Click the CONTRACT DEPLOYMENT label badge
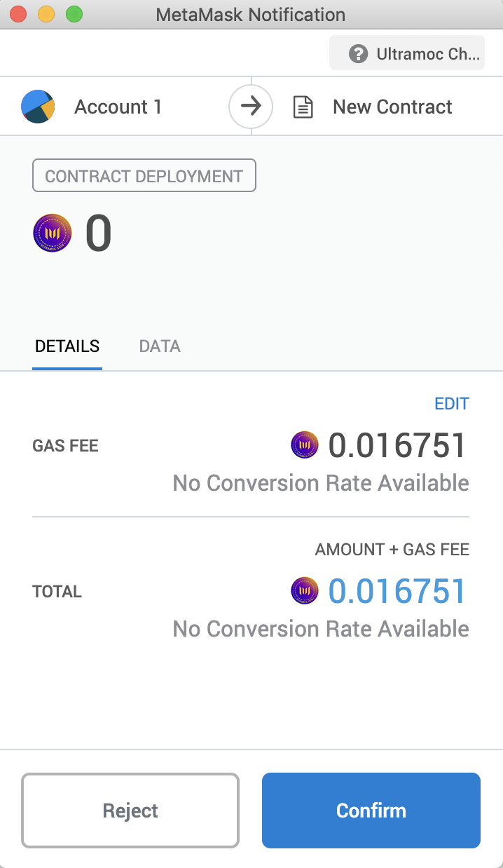 (x=144, y=176)
